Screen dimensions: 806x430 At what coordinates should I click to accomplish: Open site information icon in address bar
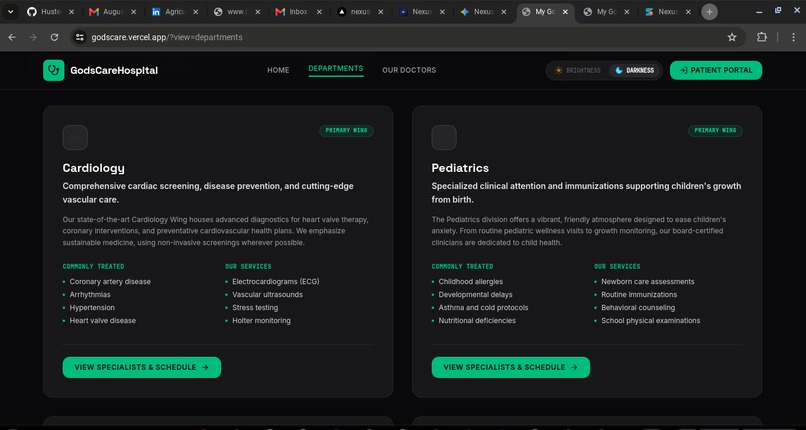pos(80,37)
